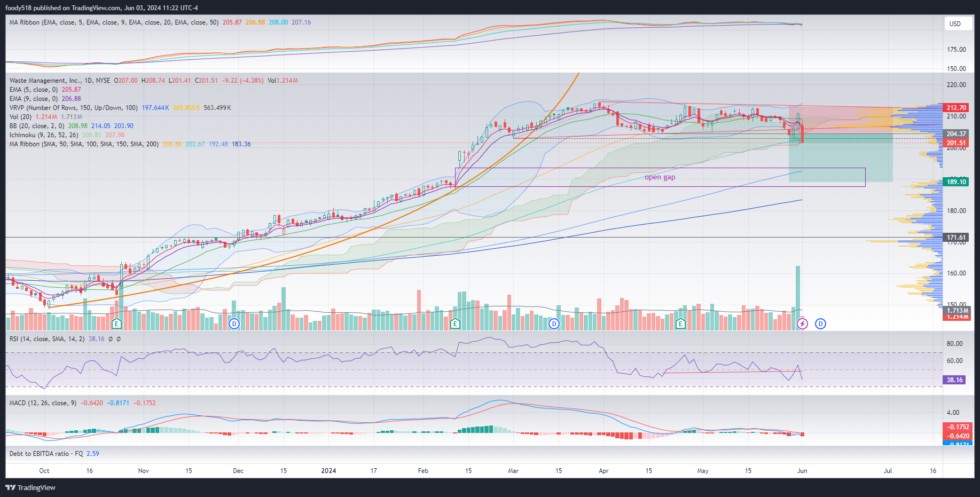
Task: Click the TradingView logo at bottom left
Action: 30,487
